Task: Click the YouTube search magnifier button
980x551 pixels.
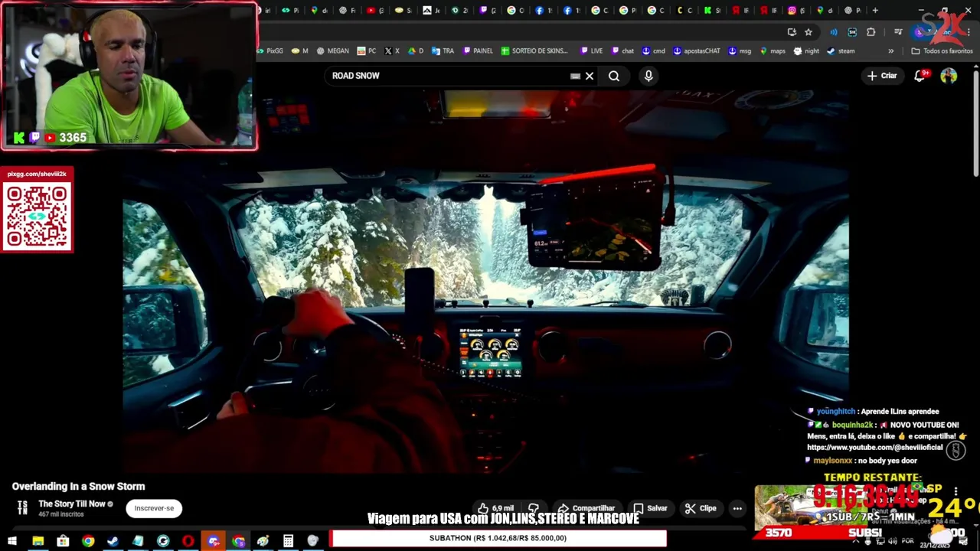Action: pyautogui.click(x=614, y=76)
